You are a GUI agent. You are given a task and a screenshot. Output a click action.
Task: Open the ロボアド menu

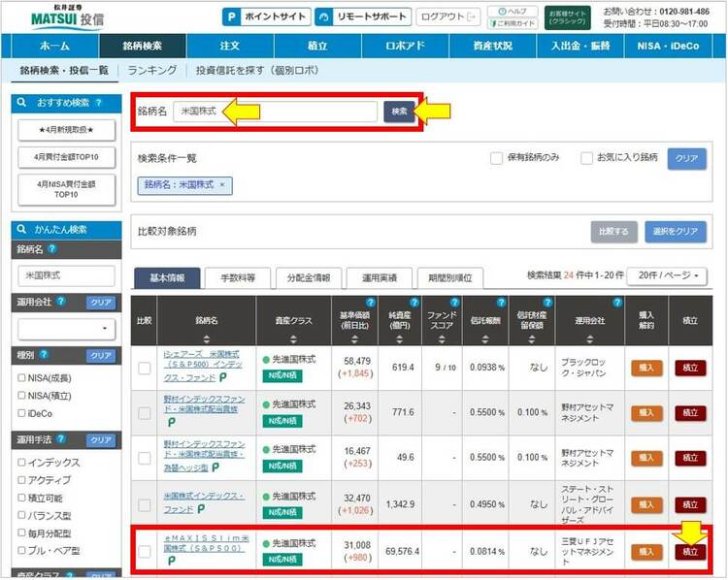405,46
